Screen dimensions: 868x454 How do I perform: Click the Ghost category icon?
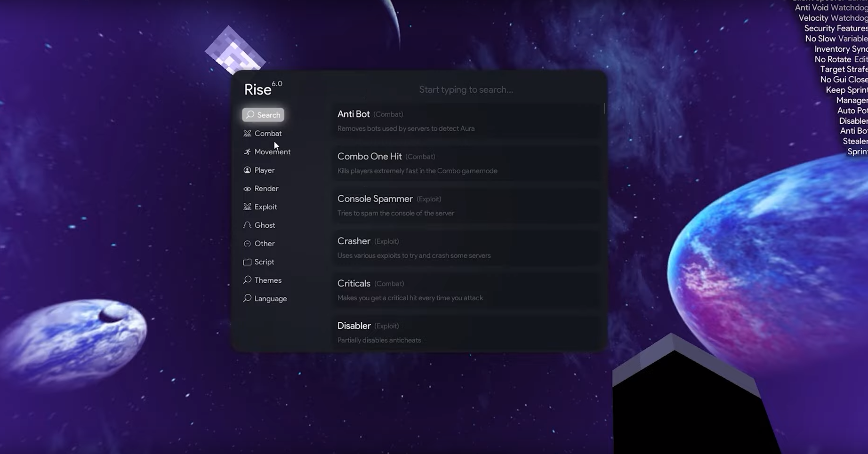pyautogui.click(x=247, y=225)
